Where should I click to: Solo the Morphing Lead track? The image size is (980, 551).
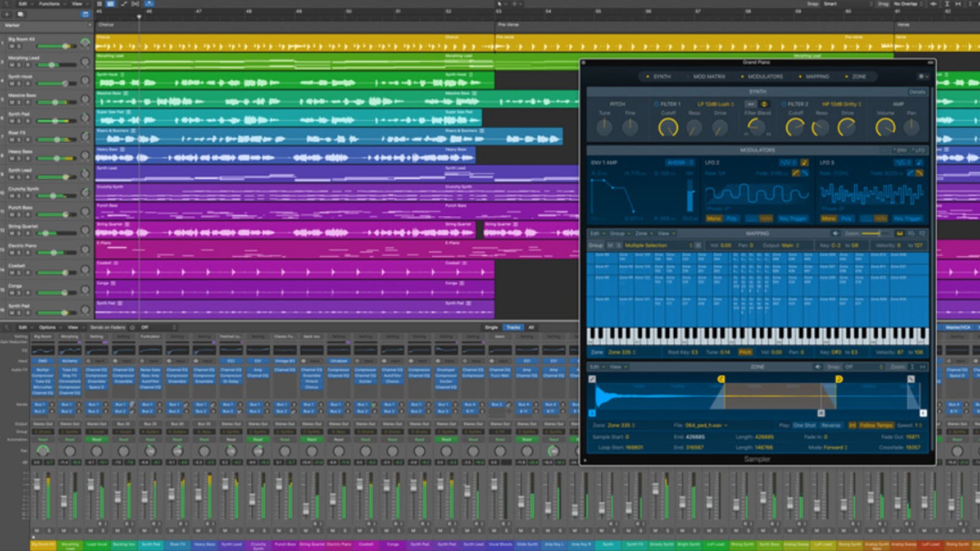point(19,65)
